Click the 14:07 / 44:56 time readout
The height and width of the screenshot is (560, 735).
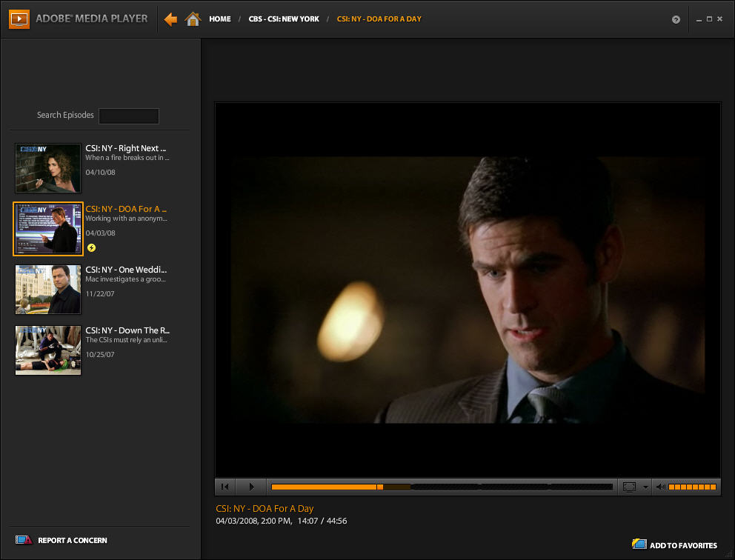point(322,521)
